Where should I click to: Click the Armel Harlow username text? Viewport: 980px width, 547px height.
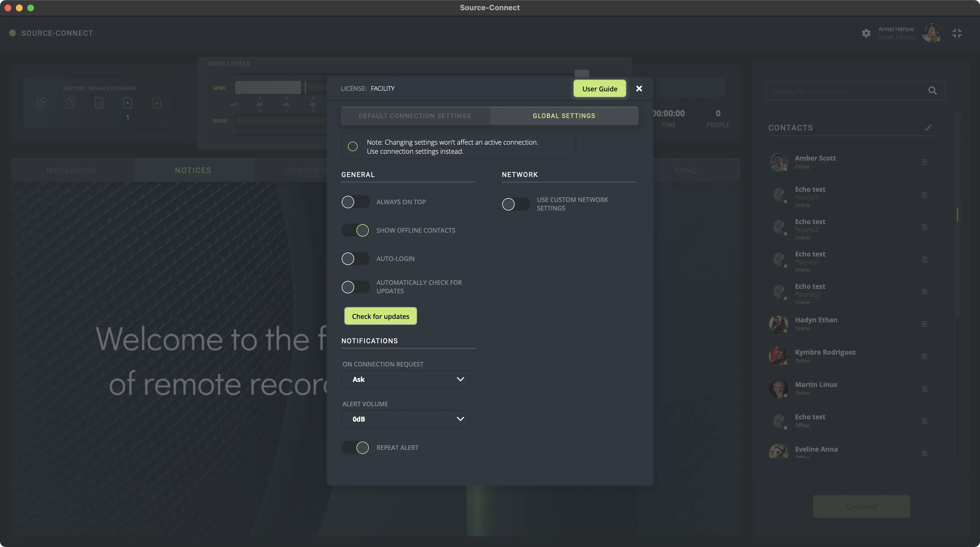pos(895,37)
